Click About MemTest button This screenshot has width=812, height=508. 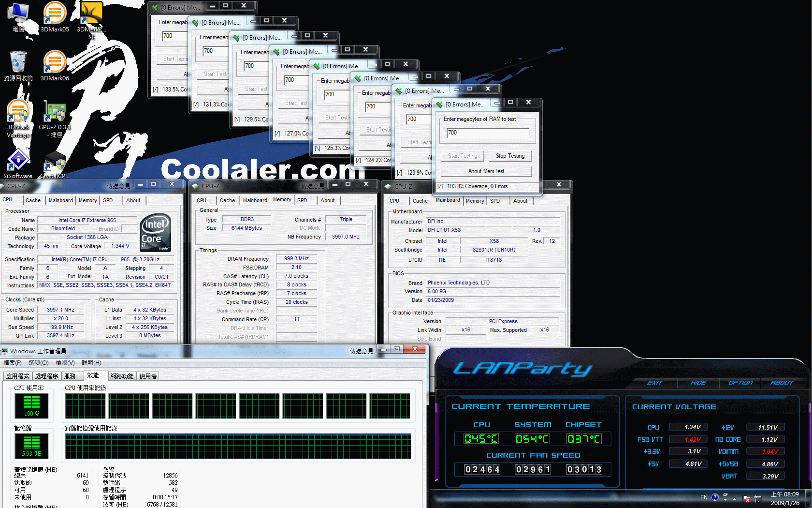486,171
